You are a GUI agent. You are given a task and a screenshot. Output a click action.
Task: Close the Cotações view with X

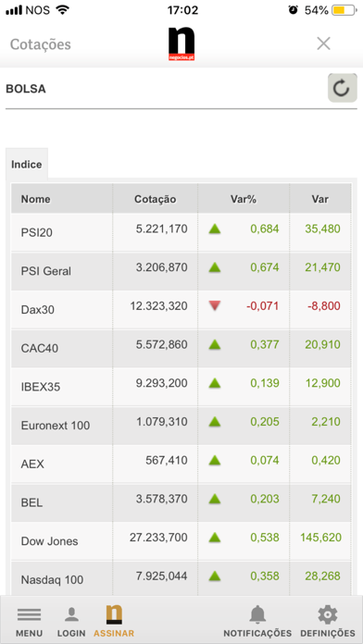[x=323, y=43]
